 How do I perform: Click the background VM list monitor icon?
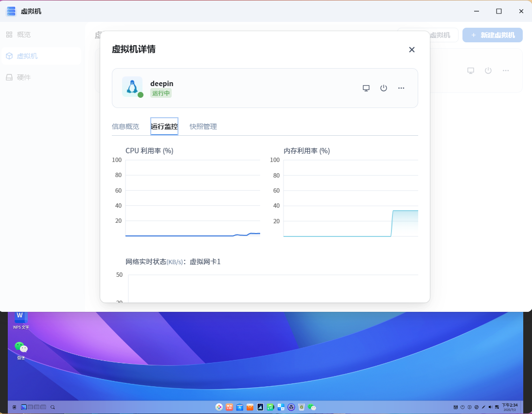pyautogui.click(x=471, y=71)
